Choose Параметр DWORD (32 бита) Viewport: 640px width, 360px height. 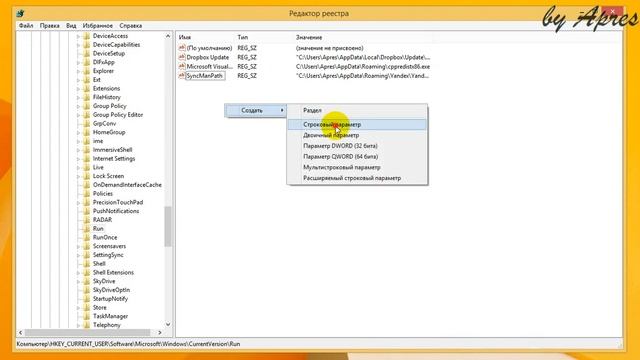[x=357, y=146]
